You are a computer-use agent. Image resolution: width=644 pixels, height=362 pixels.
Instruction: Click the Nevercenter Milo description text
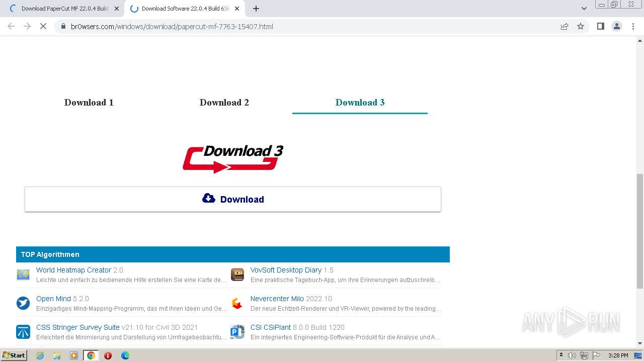coord(346,309)
